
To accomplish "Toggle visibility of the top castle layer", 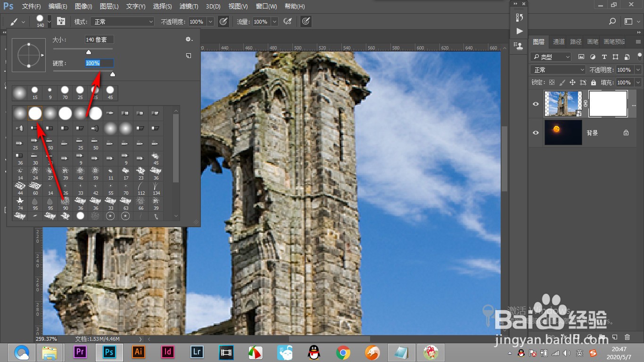I will click(x=536, y=104).
